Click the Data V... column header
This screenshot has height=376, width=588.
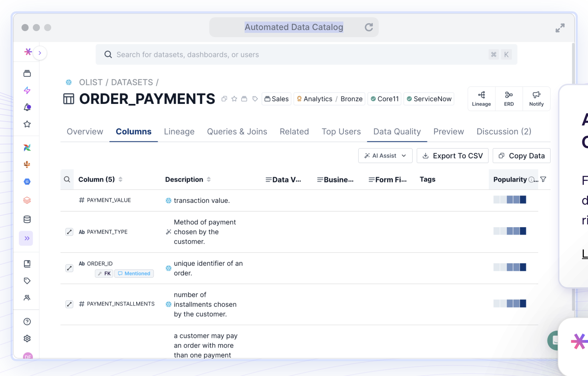[x=283, y=180]
